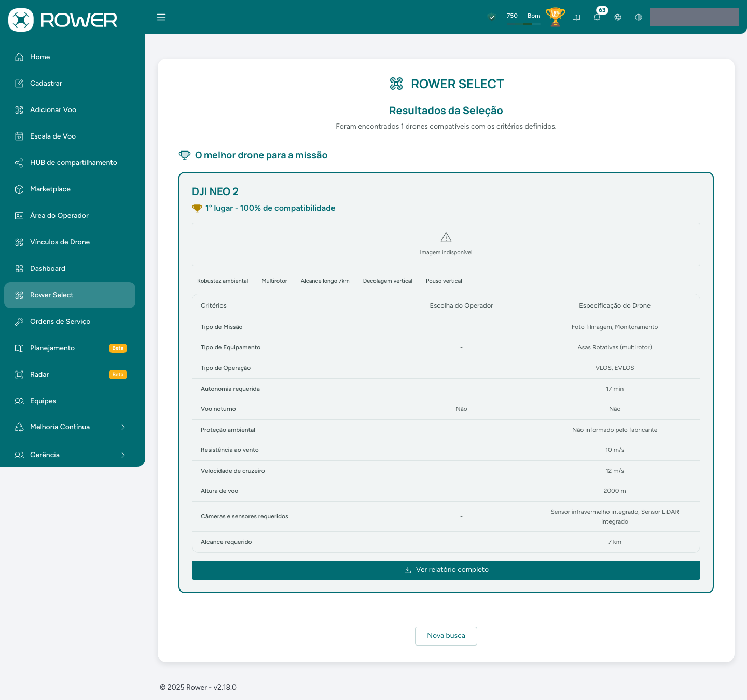Click the Multirotor tag

[274, 281]
